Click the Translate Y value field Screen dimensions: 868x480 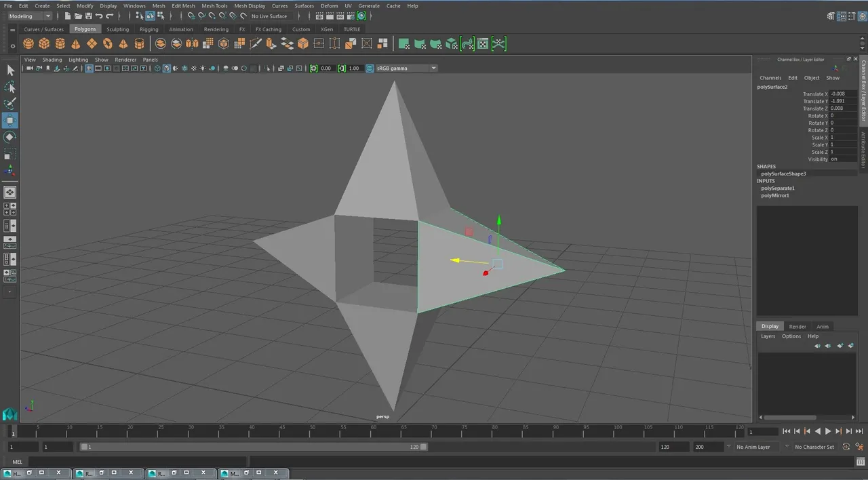(x=843, y=101)
